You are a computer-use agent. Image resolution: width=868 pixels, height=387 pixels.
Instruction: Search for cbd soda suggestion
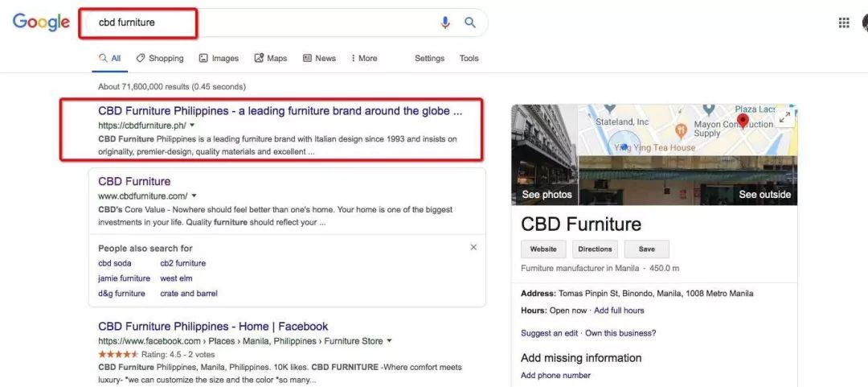[115, 263]
